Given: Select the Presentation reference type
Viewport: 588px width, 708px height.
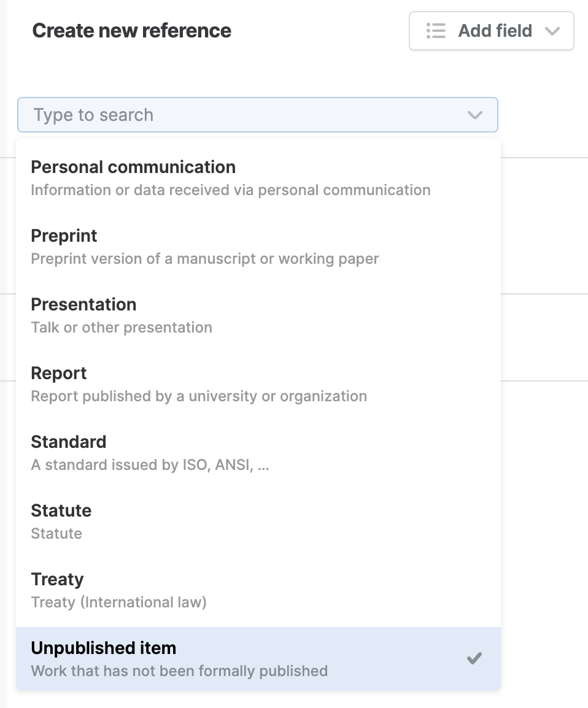Looking at the screenshot, I should (x=83, y=304).
